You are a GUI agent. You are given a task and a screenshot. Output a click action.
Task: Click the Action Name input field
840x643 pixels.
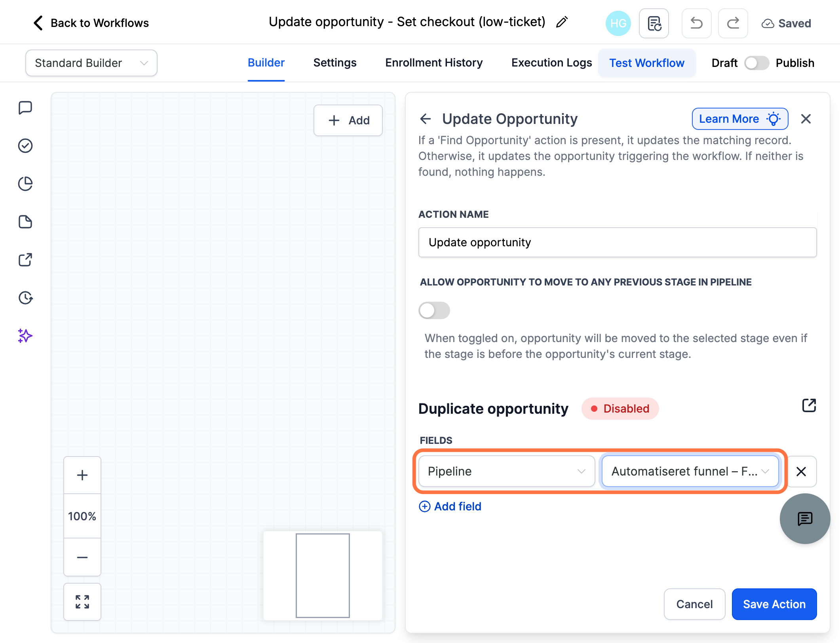coord(618,242)
